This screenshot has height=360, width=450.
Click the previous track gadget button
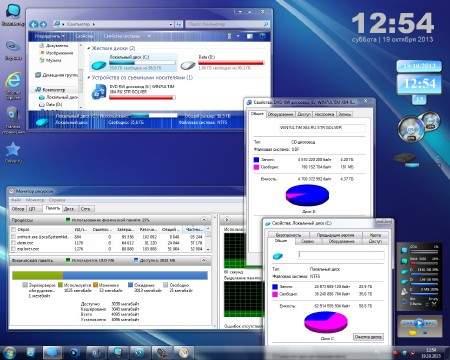click(x=408, y=323)
